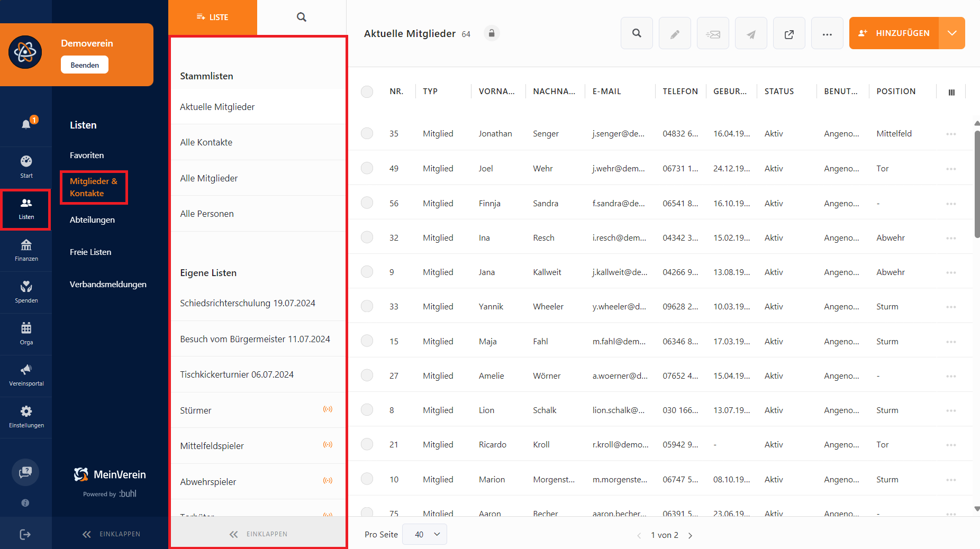
Task: Click the paper plane send button
Action: pos(751,33)
